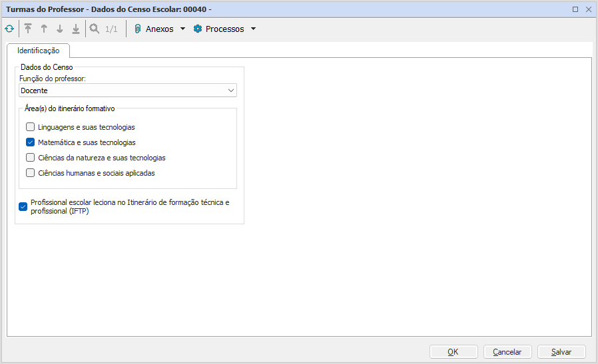Open the Função do professor combo box
Viewport: 598px width, 364px height.
pos(128,91)
